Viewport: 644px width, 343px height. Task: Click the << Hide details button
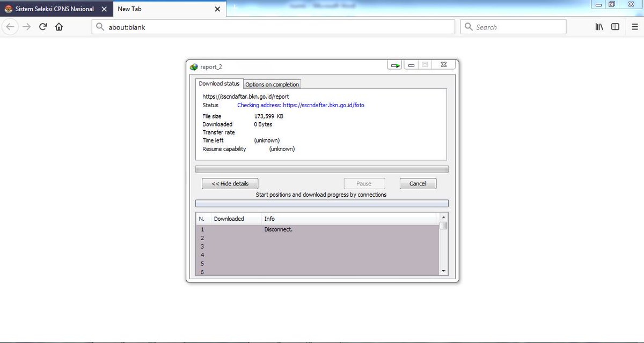[230, 183]
